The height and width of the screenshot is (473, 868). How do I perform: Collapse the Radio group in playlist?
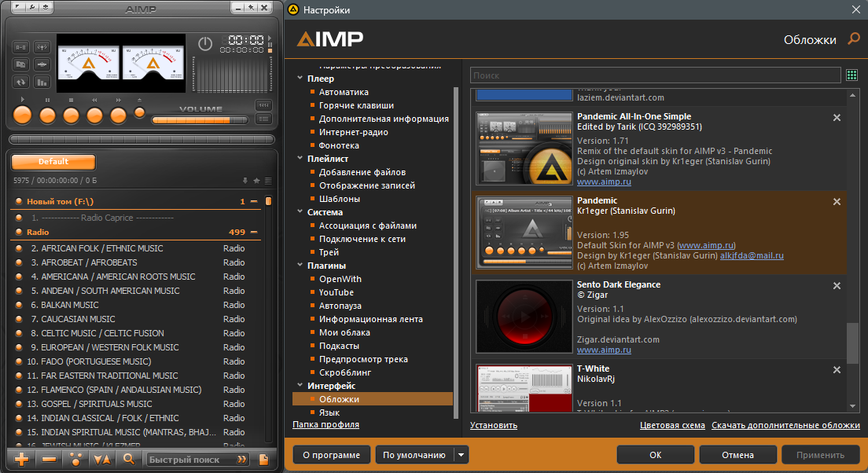pyautogui.click(x=254, y=233)
